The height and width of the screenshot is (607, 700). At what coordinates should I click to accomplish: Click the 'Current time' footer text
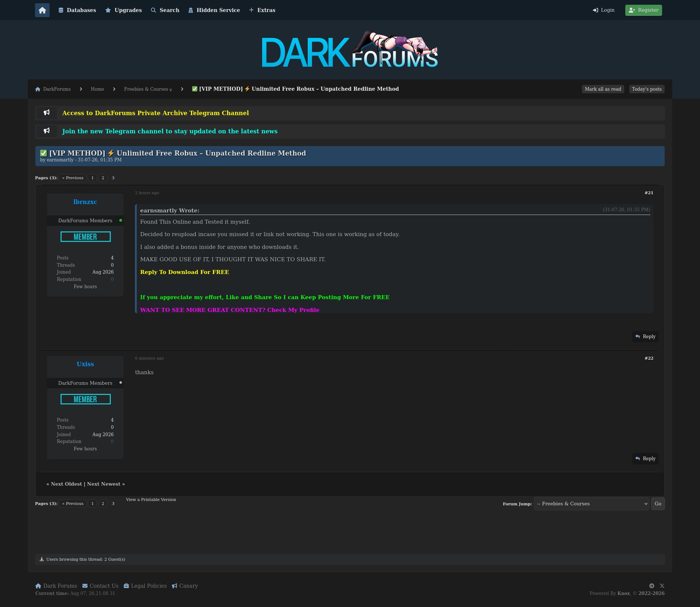(75, 594)
